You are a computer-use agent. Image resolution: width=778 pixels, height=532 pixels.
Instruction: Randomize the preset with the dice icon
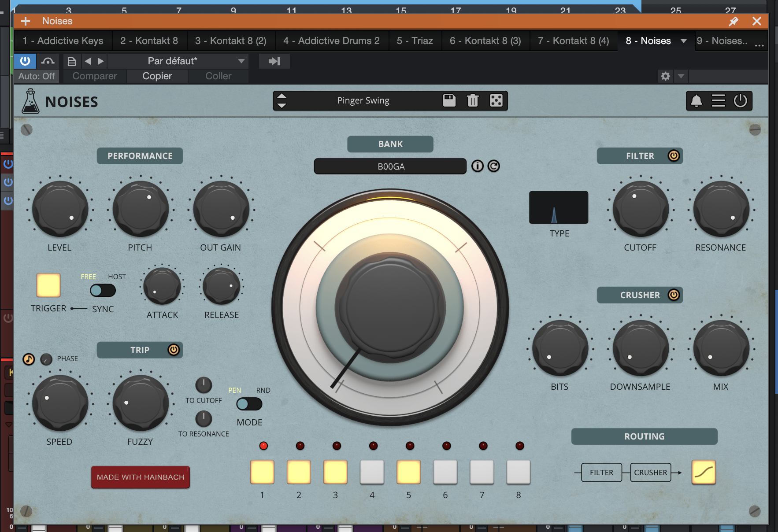[x=496, y=101]
